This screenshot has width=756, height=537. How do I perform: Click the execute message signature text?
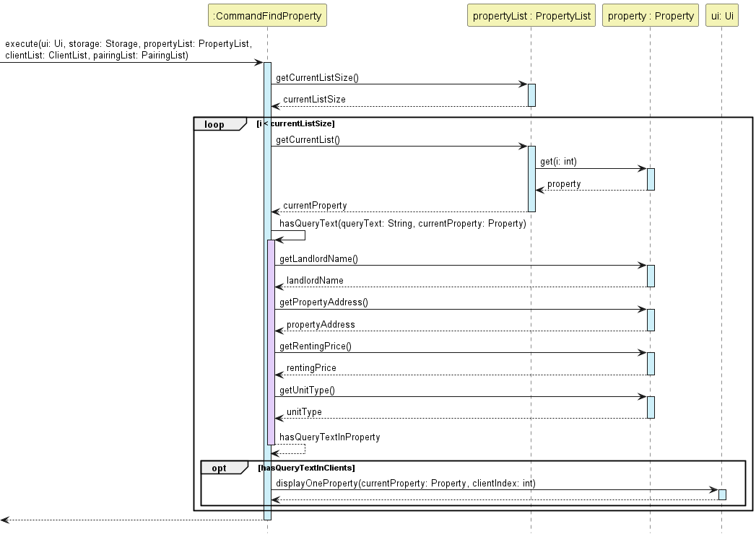(129, 49)
